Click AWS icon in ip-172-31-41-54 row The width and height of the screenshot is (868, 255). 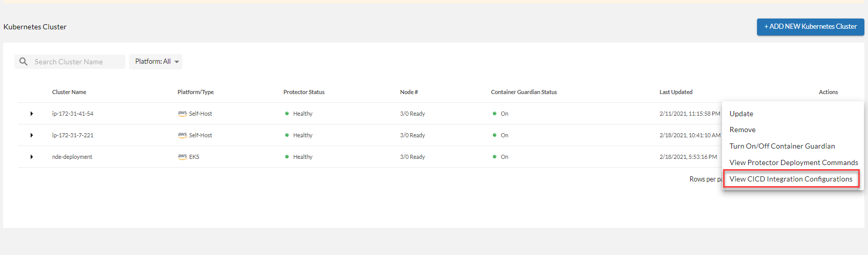(182, 114)
